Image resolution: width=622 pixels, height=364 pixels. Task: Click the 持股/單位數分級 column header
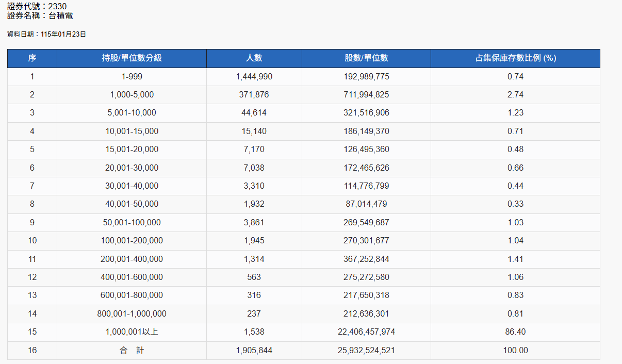click(x=132, y=58)
